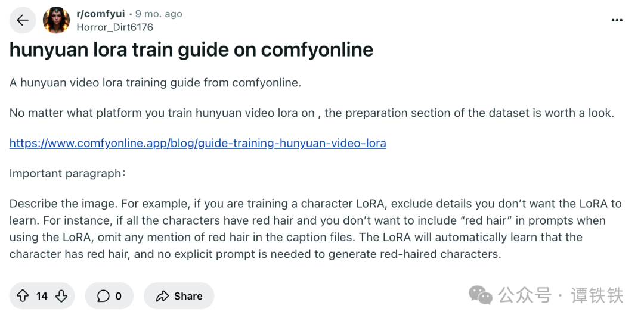Click the Share arrow icon
Viewport: 644px width, 321px height.
click(x=163, y=296)
